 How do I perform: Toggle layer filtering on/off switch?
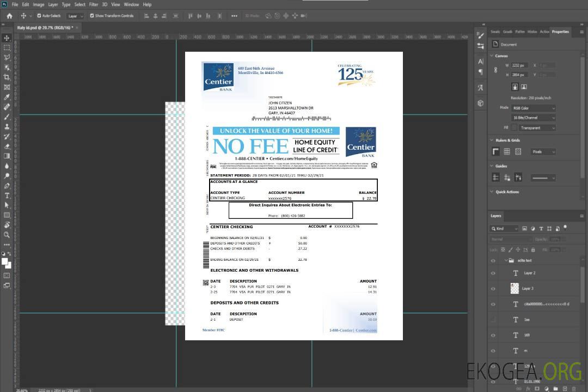click(565, 228)
